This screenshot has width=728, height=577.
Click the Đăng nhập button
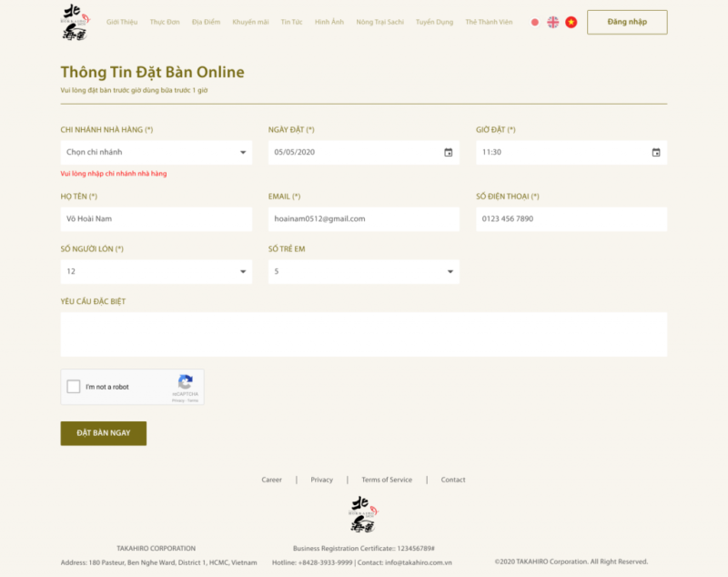point(627,22)
